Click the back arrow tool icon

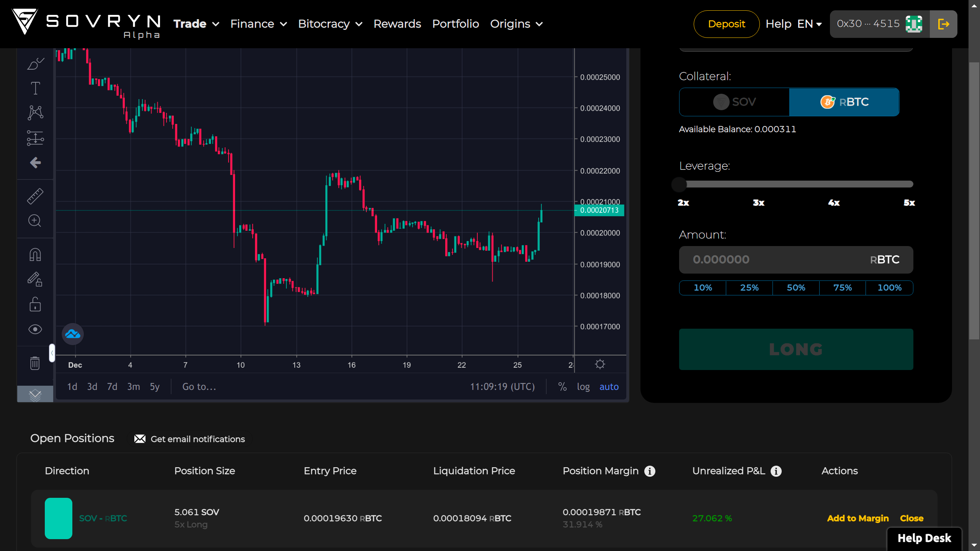35,163
